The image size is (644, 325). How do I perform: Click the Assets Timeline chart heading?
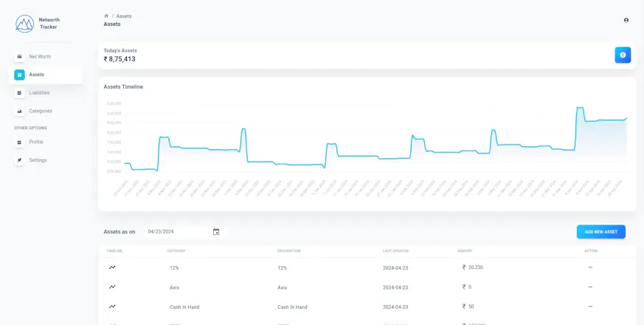[x=123, y=87]
